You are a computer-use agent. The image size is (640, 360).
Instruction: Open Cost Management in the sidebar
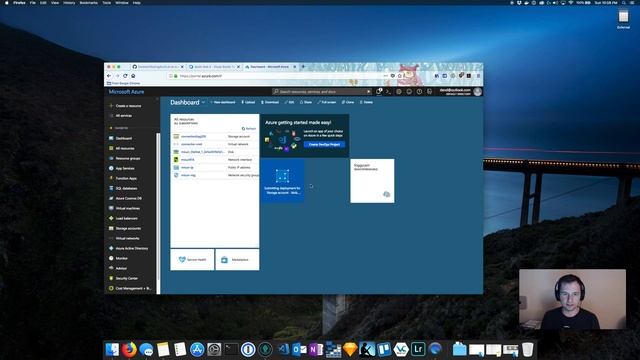tap(130, 288)
